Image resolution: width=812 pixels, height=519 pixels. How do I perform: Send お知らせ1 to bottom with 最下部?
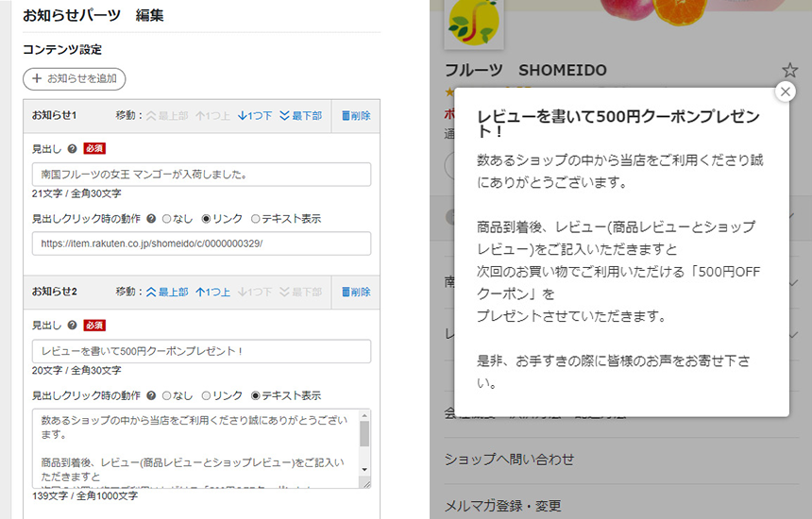pyautogui.click(x=300, y=116)
